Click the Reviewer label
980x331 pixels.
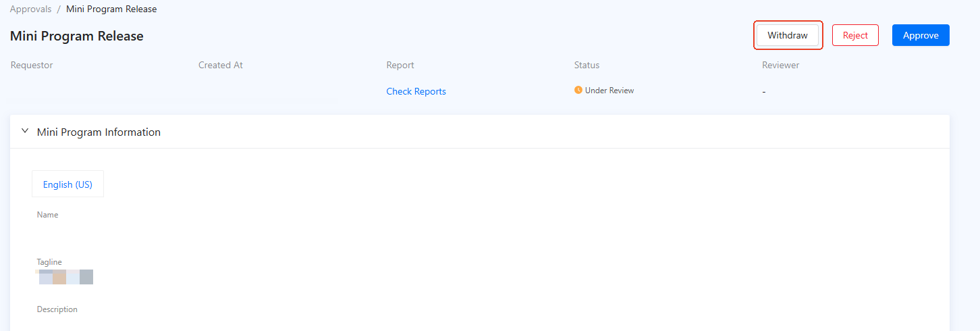[781, 66]
